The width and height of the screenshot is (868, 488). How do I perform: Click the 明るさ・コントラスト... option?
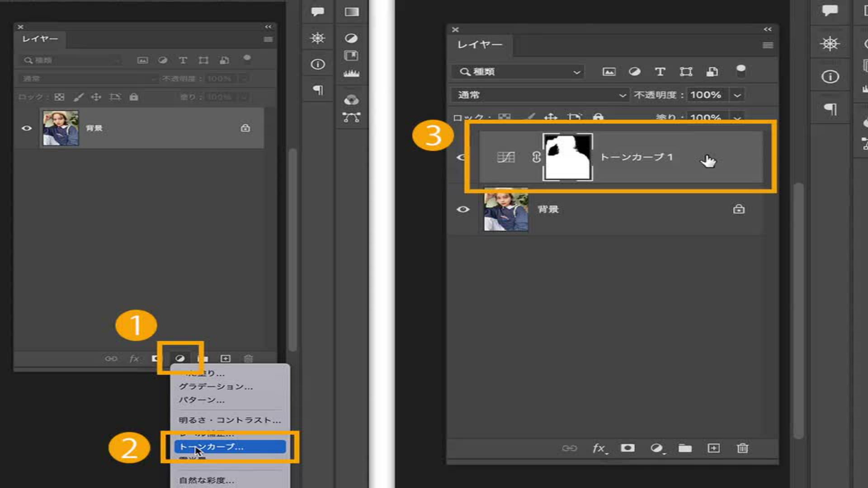pos(230,420)
